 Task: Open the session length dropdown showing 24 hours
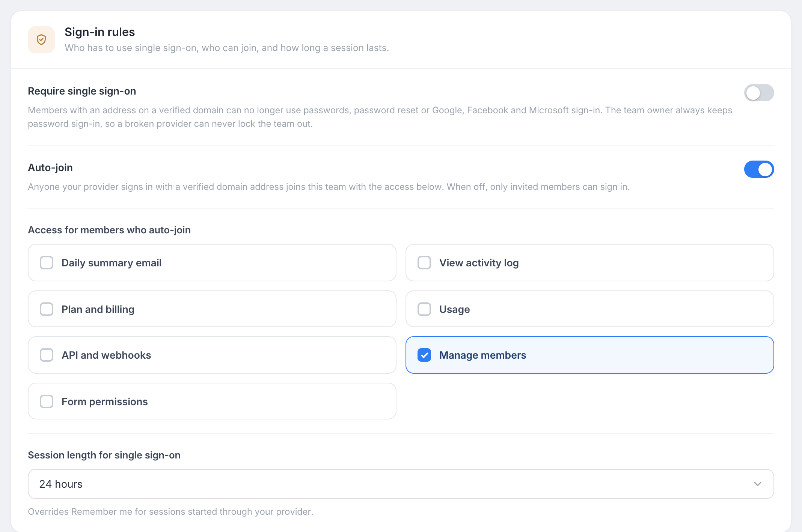pos(401,484)
